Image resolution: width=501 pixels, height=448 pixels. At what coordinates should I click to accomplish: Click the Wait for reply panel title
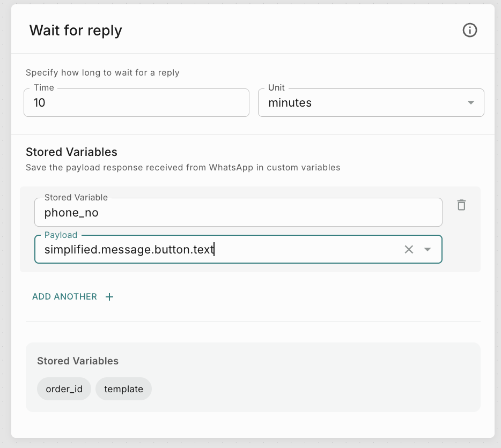point(76,31)
